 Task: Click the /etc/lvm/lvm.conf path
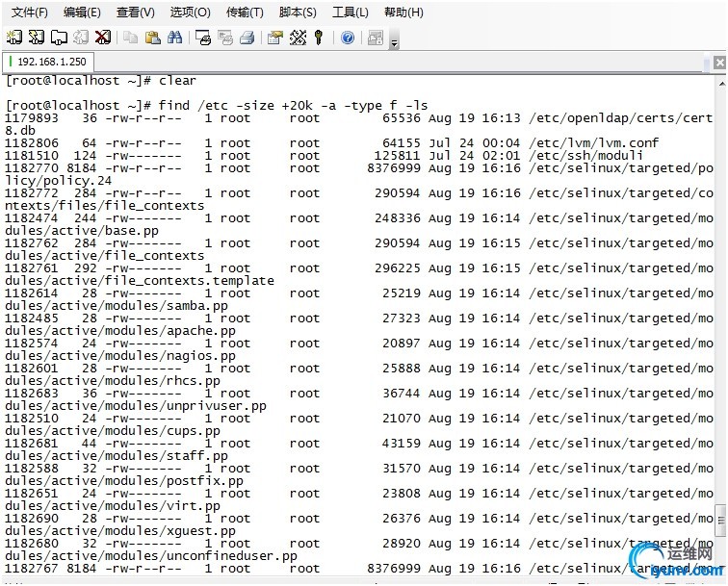[x=593, y=143]
